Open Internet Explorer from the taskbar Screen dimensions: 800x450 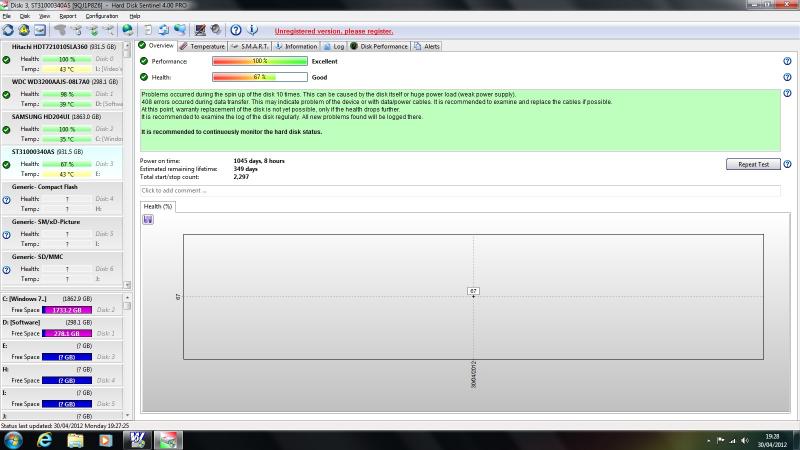(x=44, y=440)
